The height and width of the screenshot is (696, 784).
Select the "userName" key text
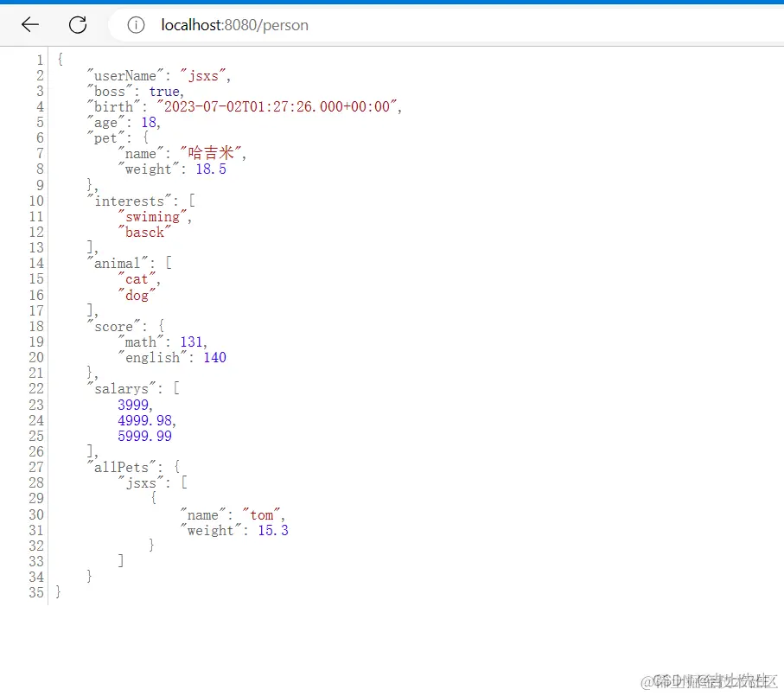point(125,75)
